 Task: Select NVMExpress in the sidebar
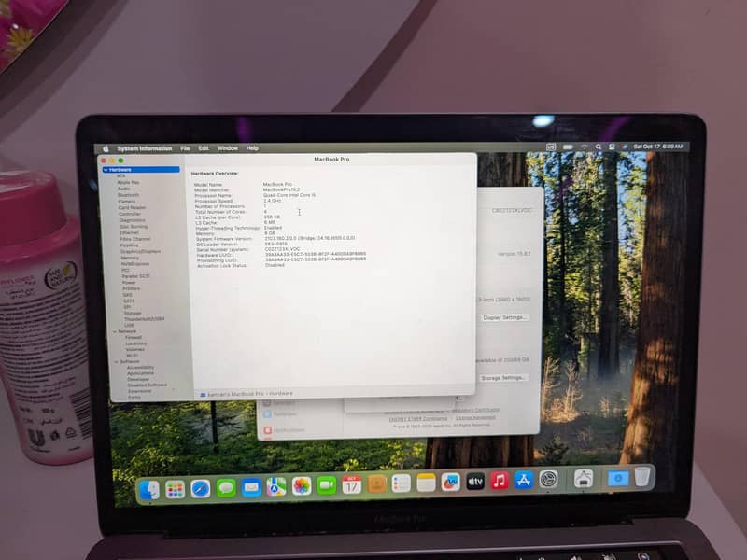click(135, 264)
